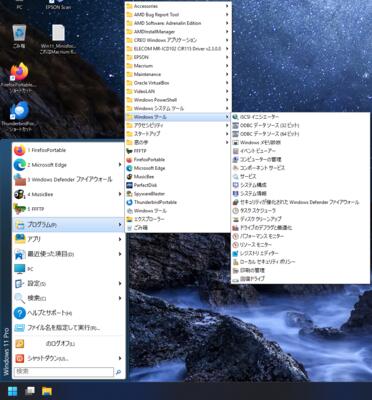The image size is (372, 400).
Task: Open パフォーマンス モニター
Action: [301, 236]
